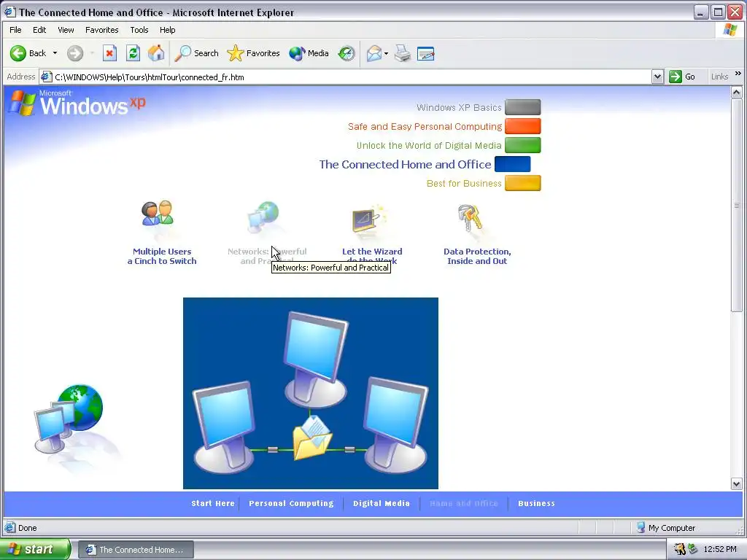Image resolution: width=747 pixels, height=560 pixels.
Task: Go to the Home page icon
Action: (x=156, y=53)
